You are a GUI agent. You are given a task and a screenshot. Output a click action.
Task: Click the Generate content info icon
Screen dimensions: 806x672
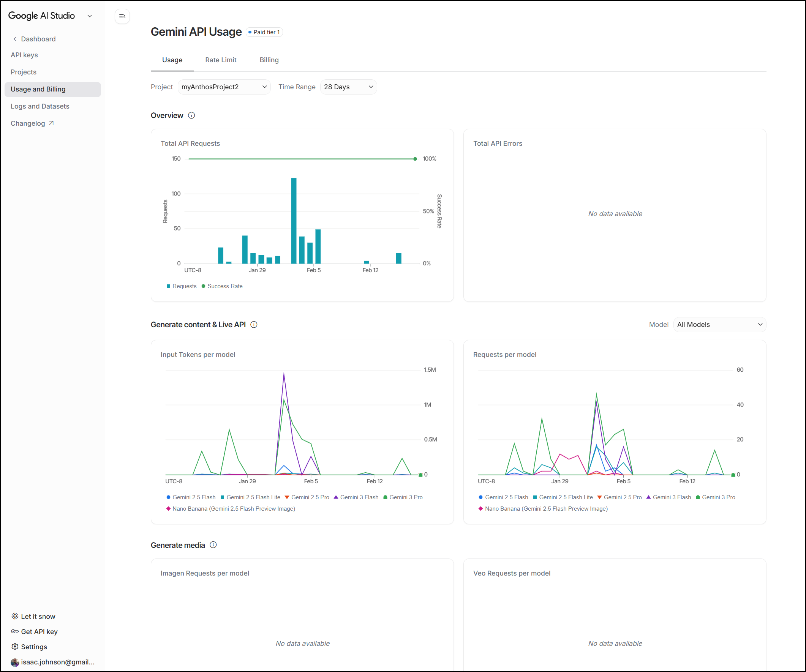[254, 325]
